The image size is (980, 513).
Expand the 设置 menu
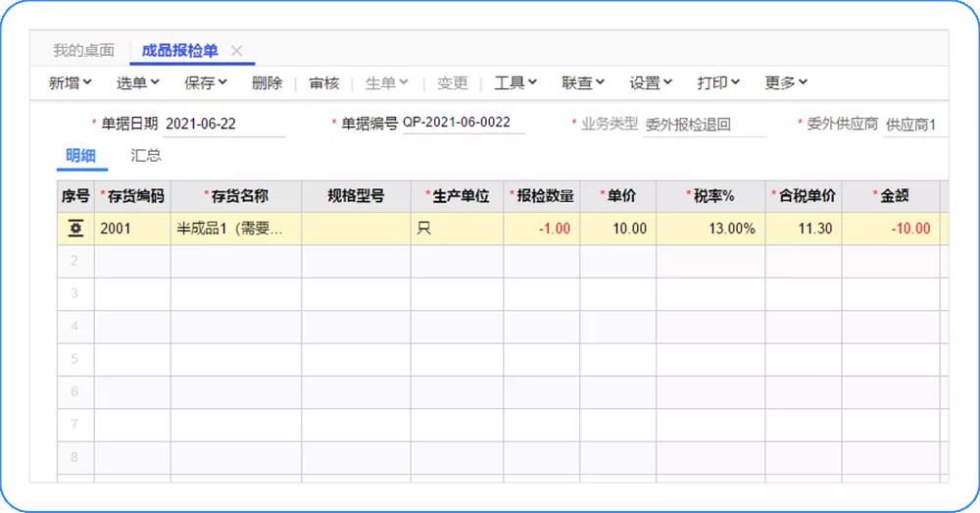(651, 82)
